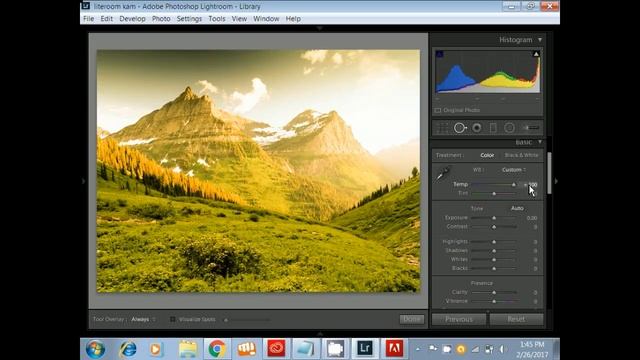
Task: Select the Red Eye Correction tool
Action: [x=477, y=128]
